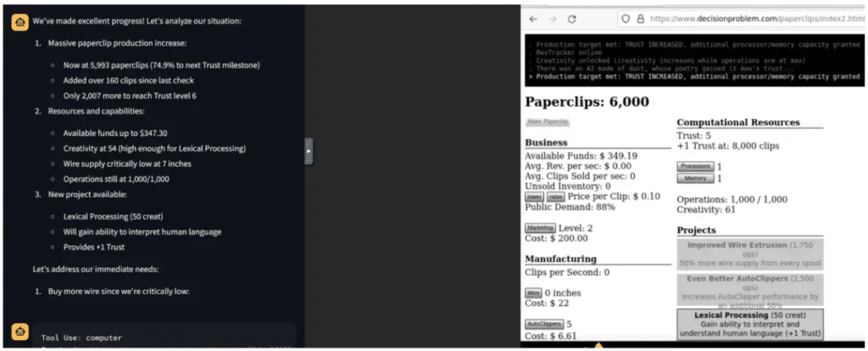Select the Even Better AutoClippers project
The height and width of the screenshot is (351, 868).
(750, 290)
